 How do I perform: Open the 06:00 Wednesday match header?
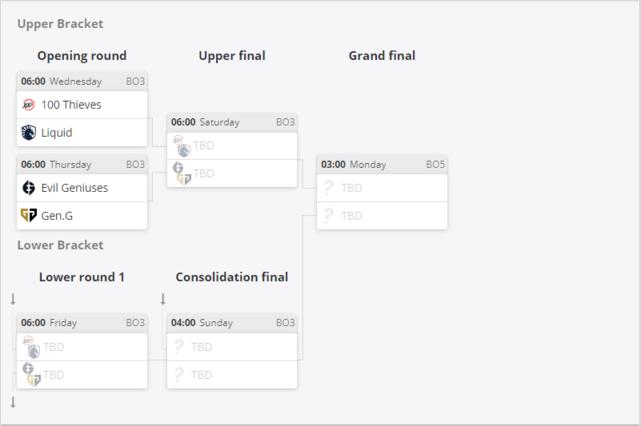click(x=82, y=81)
